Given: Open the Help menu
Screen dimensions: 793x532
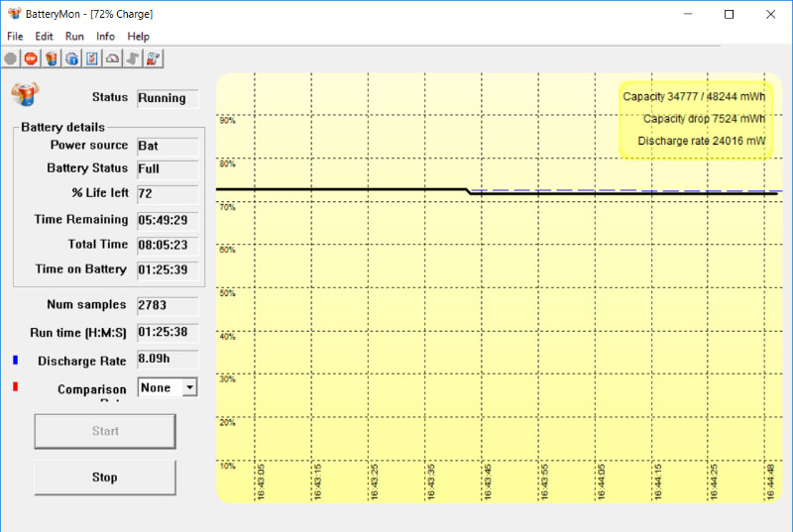Looking at the screenshot, I should click(138, 36).
